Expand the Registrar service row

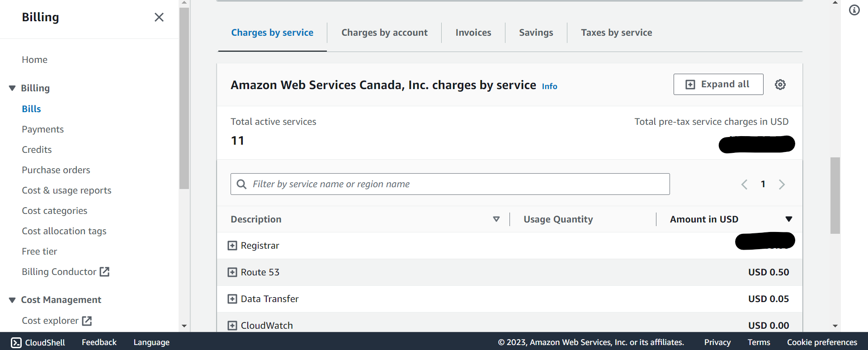(x=232, y=246)
